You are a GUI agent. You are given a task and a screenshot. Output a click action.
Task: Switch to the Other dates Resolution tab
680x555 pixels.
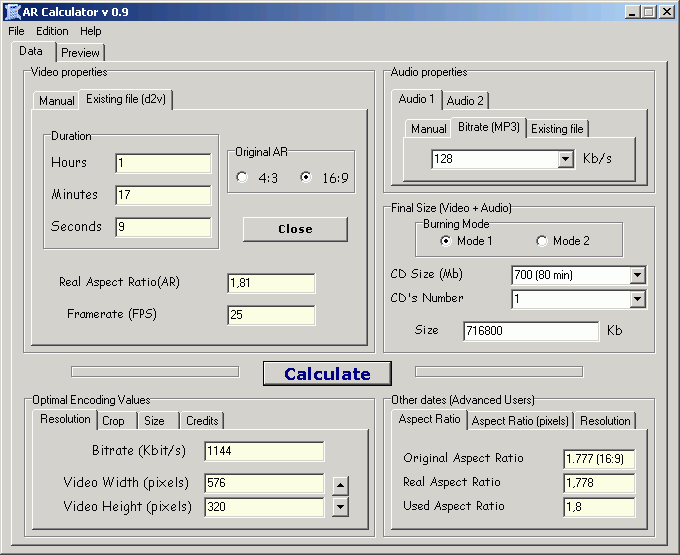(x=605, y=421)
